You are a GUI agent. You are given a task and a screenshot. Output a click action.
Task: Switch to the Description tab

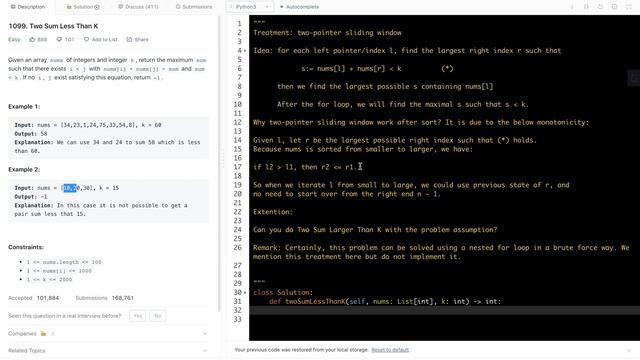(28, 7)
